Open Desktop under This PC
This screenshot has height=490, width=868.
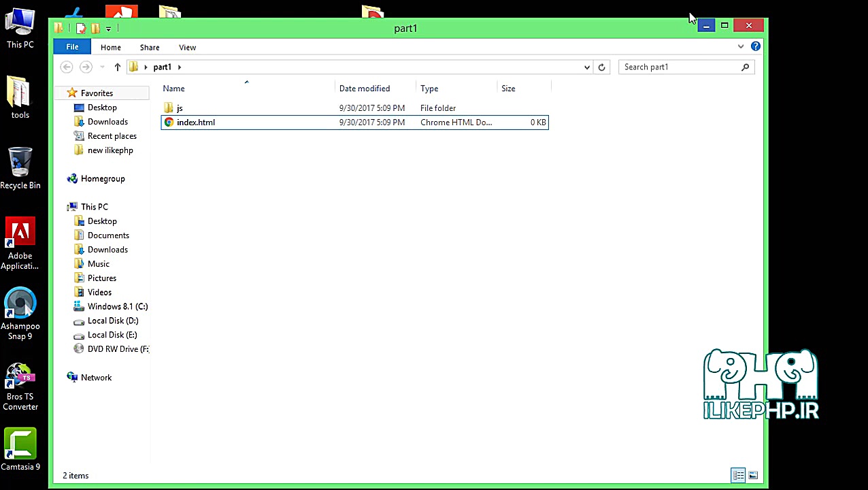pos(102,221)
